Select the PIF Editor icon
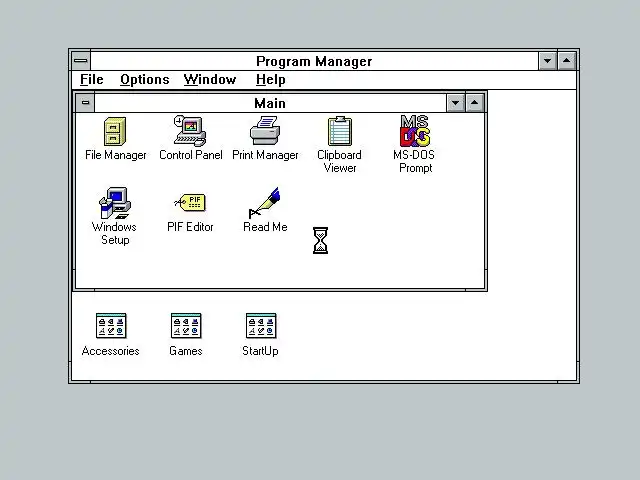The height and width of the screenshot is (480, 640). [190, 203]
